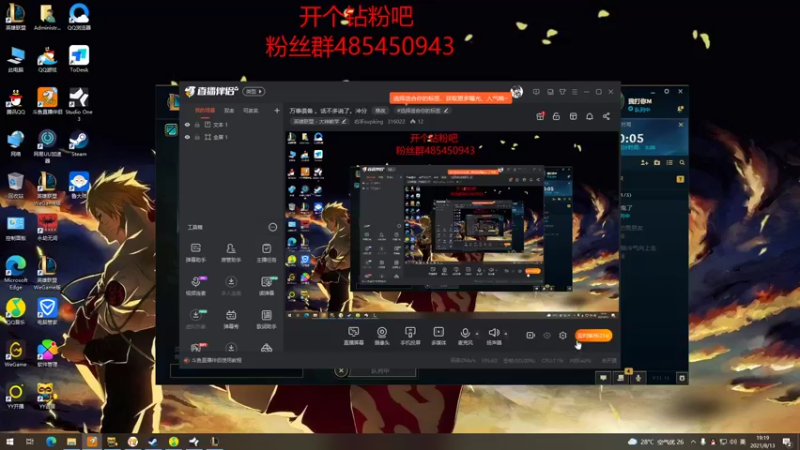
Task: Cancel the queue with X button behind
Action: coord(341,371)
